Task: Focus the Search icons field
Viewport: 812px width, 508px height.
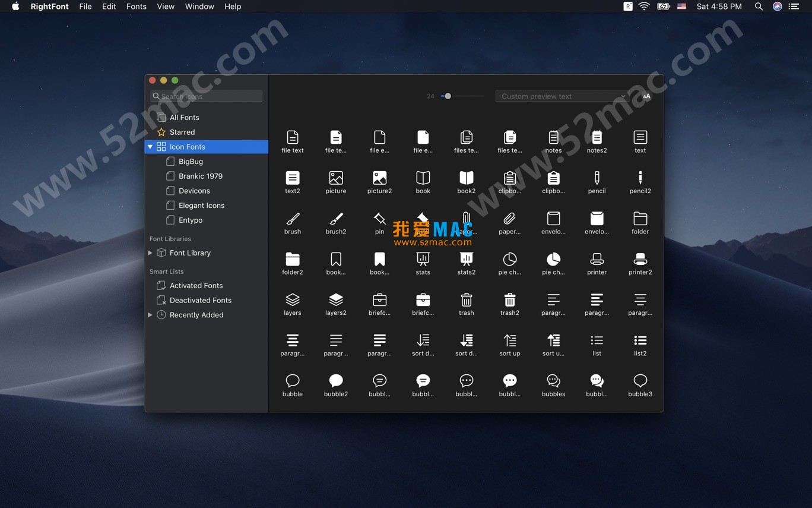Action: 206,96
